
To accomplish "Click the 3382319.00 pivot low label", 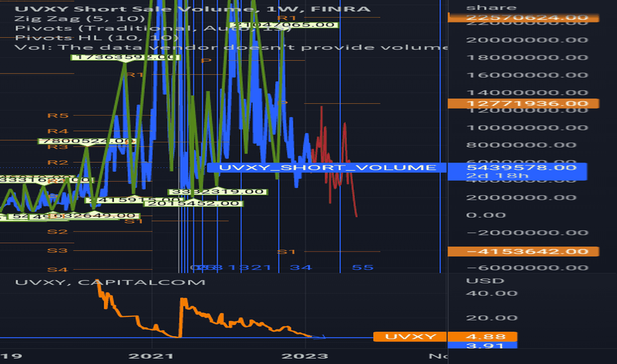I will tap(218, 192).
